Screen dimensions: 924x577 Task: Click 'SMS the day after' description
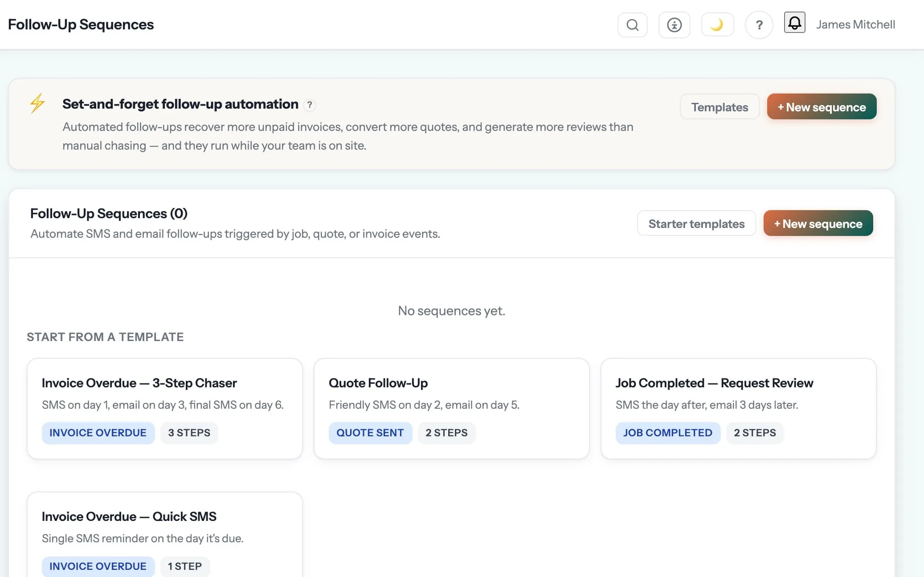(x=707, y=405)
